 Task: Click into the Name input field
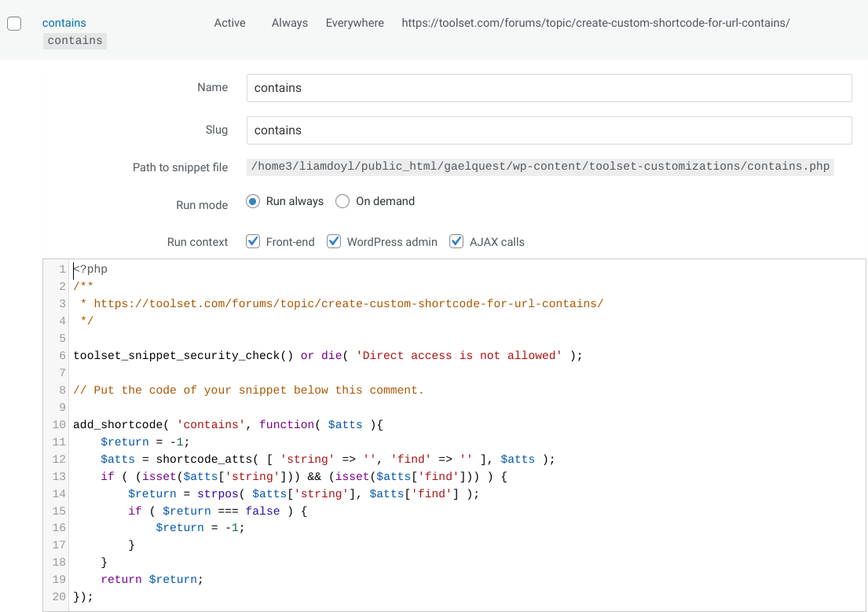tap(549, 88)
